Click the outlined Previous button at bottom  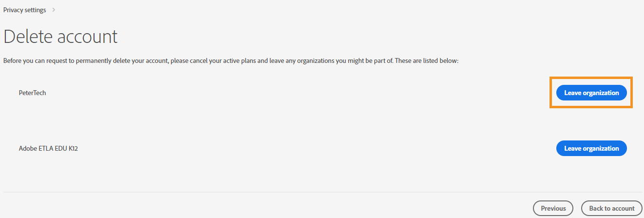(x=553, y=208)
